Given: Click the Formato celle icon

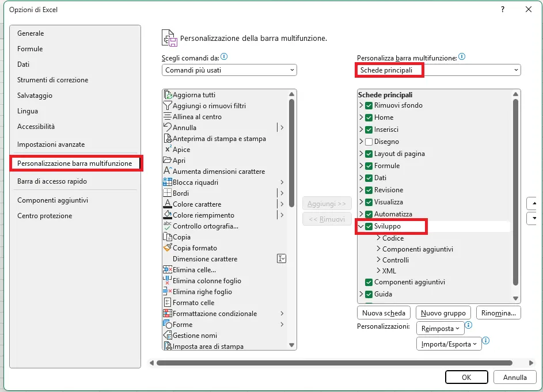Looking at the screenshot, I should pyautogui.click(x=168, y=302).
